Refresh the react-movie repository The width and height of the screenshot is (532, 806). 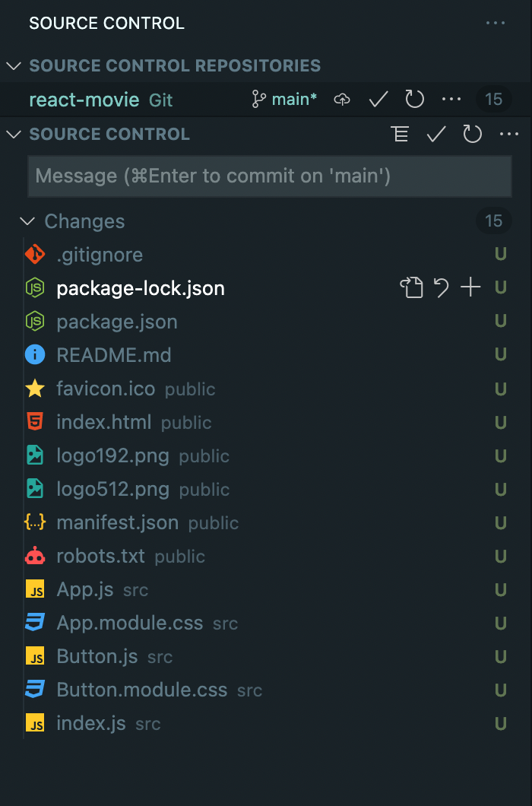(x=414, y=99)
